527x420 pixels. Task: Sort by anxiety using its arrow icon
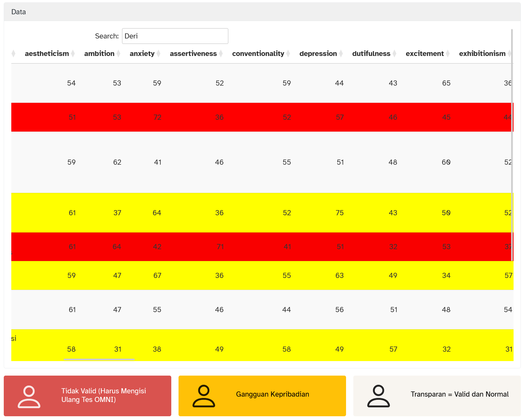159,54
